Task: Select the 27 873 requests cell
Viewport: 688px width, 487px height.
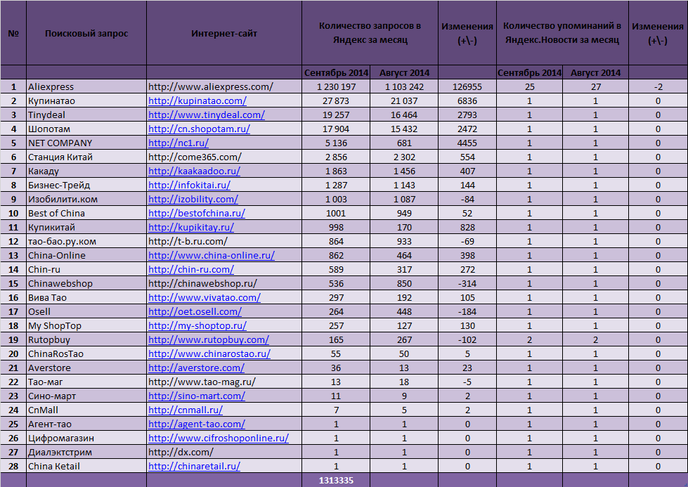Action: click(336, 101)
